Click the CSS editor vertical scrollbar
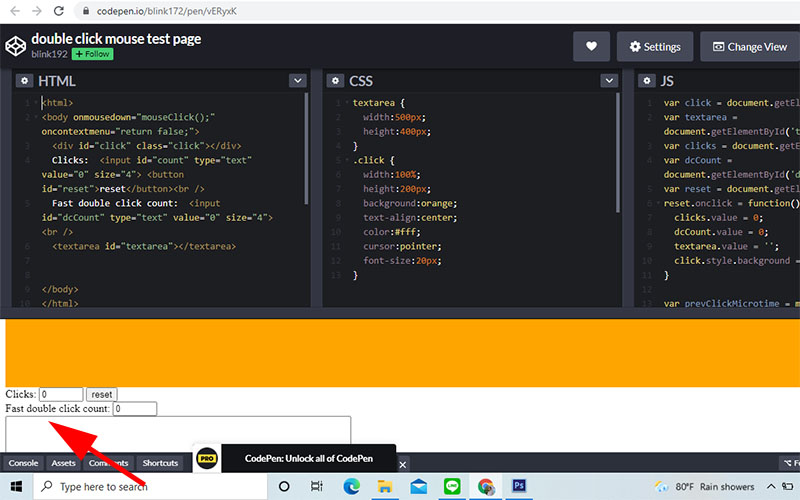The image size is (800, 500). tap(617, 152)
